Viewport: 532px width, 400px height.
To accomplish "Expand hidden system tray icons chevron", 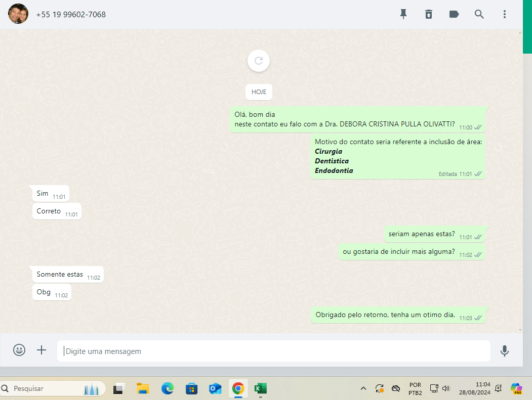I will tap(363, 388).
